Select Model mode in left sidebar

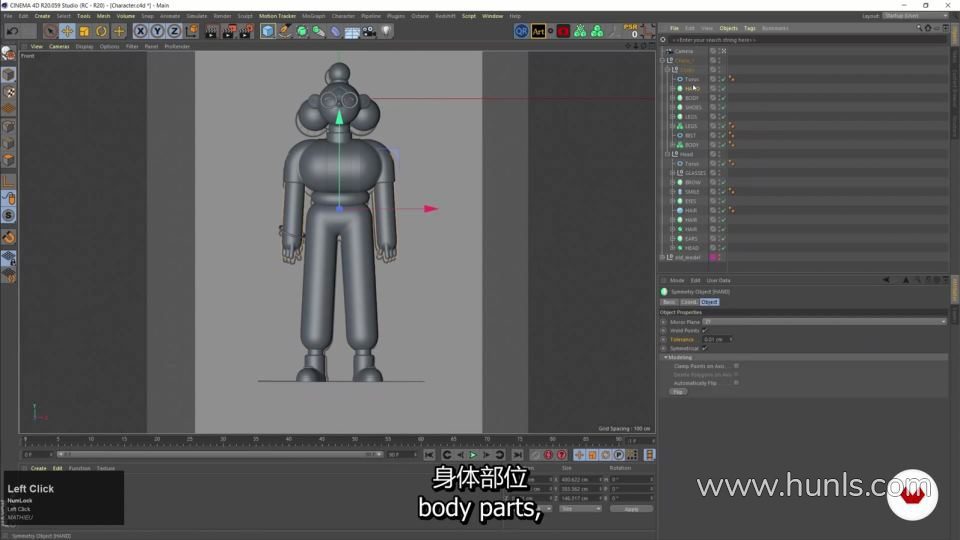(x=9, y=75)
